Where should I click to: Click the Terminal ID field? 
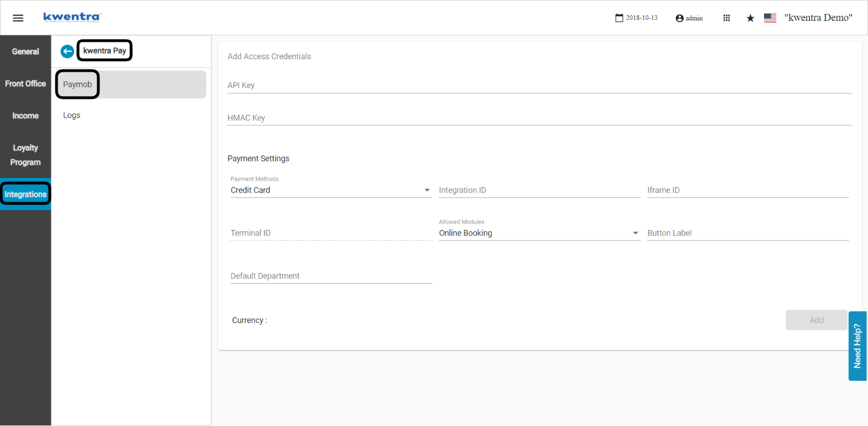tap(331, 233)
